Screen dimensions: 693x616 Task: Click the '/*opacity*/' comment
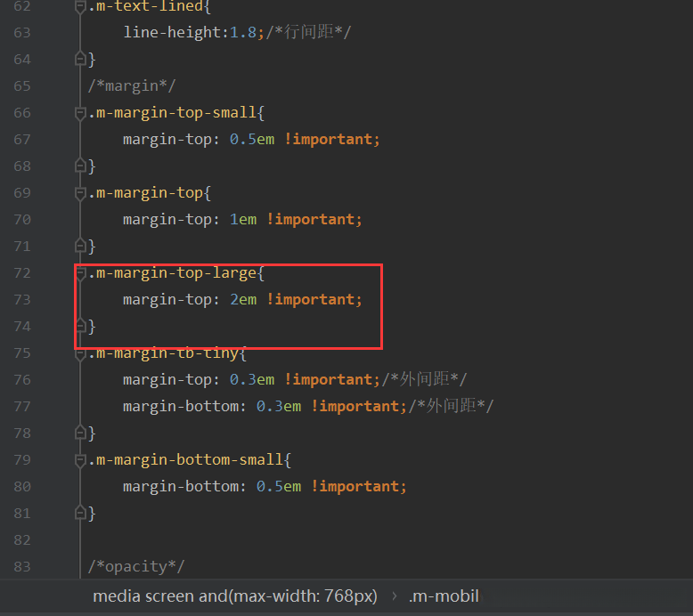pos(136,566)
